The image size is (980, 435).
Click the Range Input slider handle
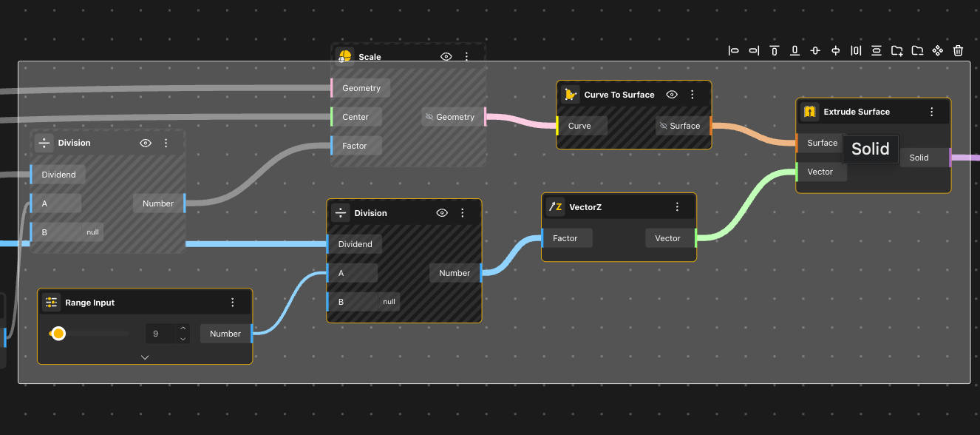coord(58,334)
